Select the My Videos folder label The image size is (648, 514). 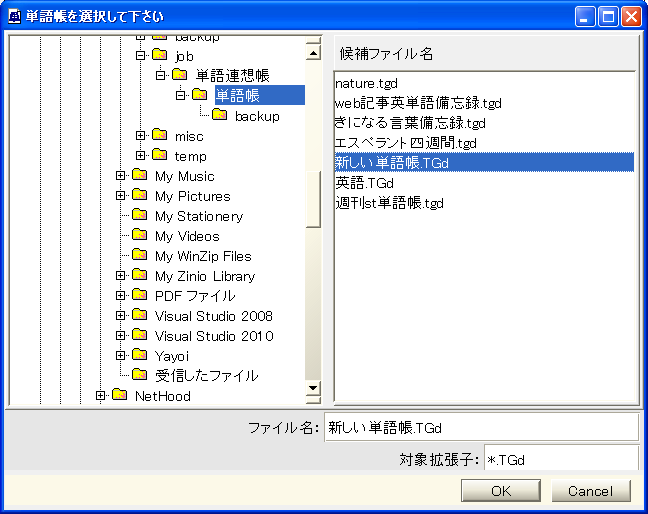click(x=187, y=236)
